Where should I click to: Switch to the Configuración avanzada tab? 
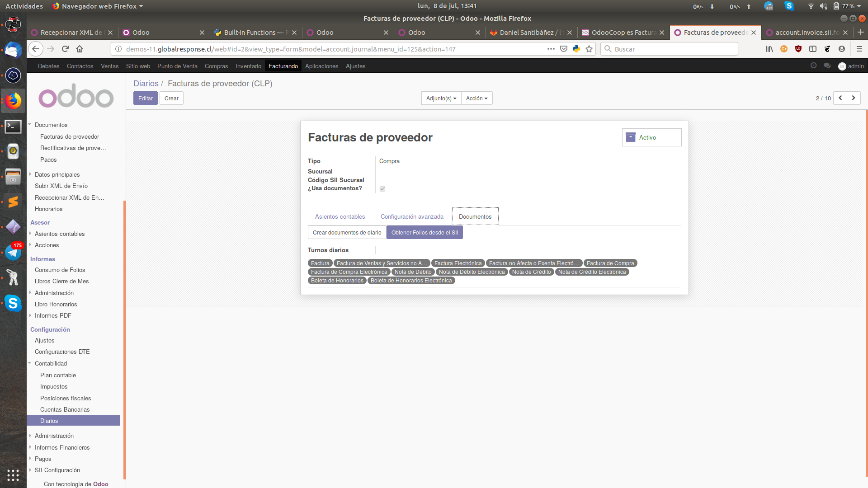[x=412, y=216]
